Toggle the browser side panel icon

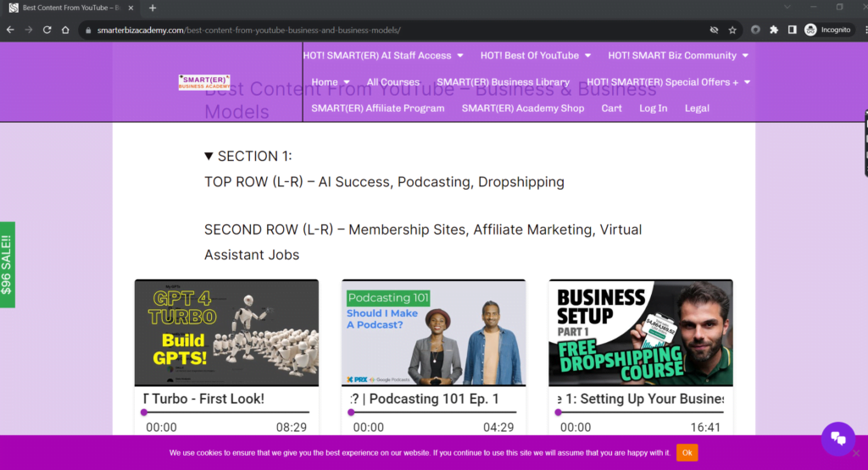tap(792, 30)
